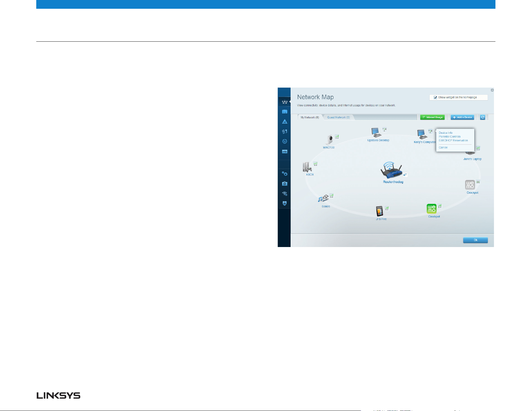Open the Parental Controls warning-triangle sidebar icon
Screen dimensions: 532x411
285,122
